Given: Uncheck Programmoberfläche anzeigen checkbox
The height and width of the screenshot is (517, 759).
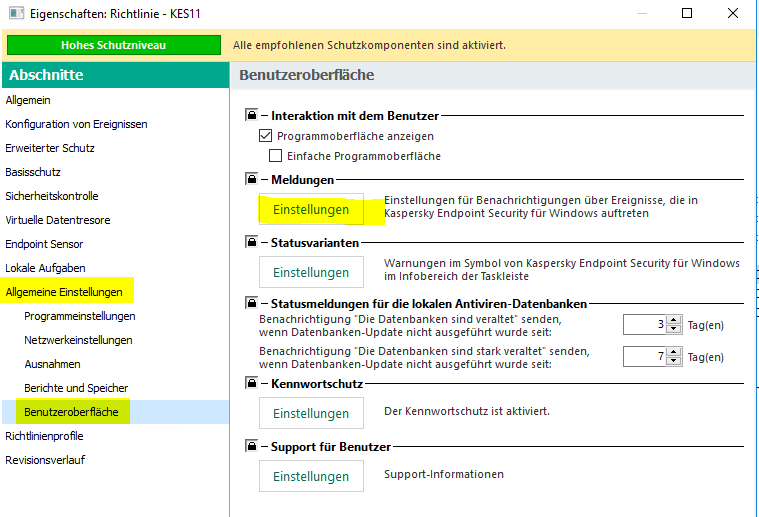Looking at the screenshot, I should (265, 136).
